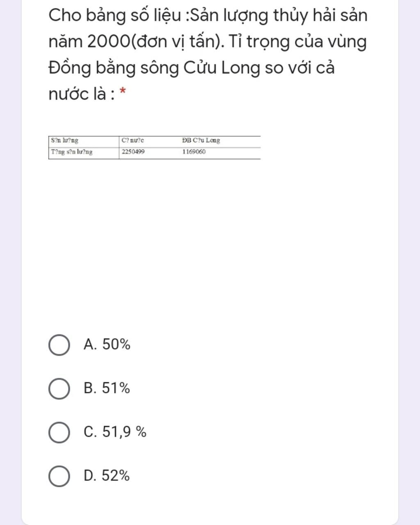Mark the radio button for C. 51,9 %
The height and width of the screenshot is (525, 420).
pos(59,432)
